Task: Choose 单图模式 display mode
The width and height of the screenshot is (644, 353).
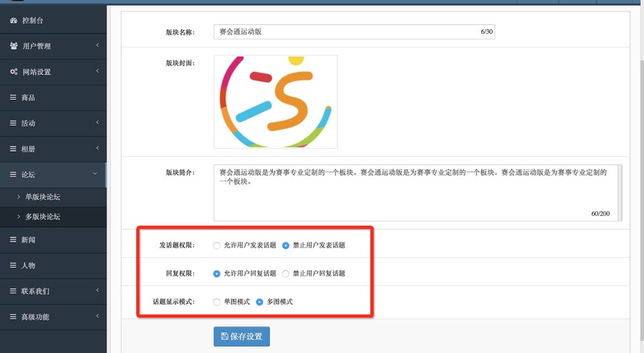Action: point(217,302)
